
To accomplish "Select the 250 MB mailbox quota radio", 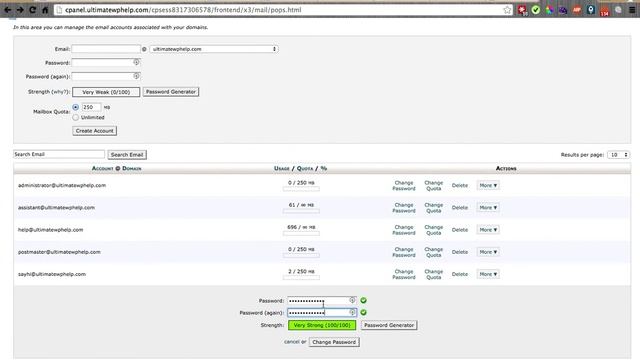I will pyautogui.click(x=76, y=107).
